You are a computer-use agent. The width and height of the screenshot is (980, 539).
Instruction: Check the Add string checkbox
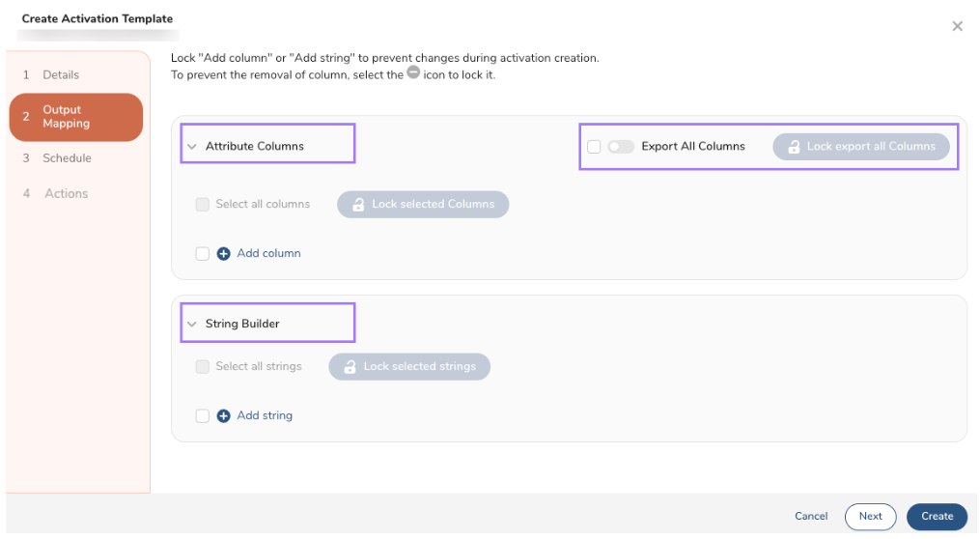coord(203,416)
